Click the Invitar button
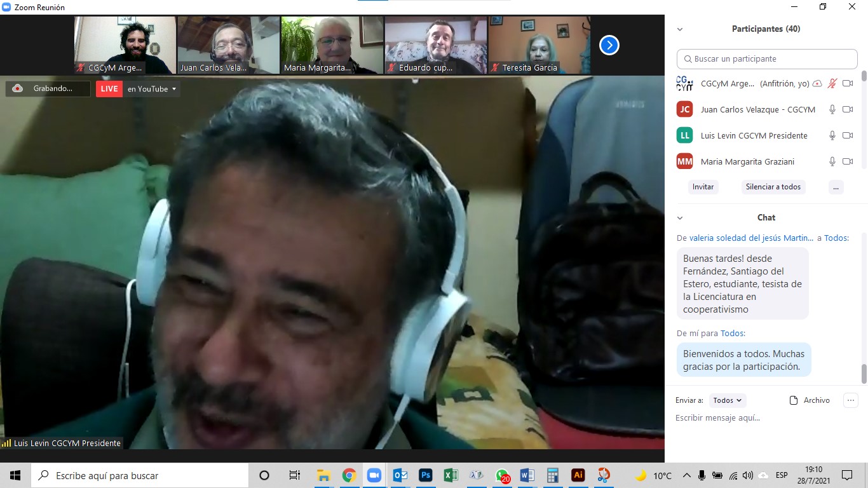 click(703, 187)
